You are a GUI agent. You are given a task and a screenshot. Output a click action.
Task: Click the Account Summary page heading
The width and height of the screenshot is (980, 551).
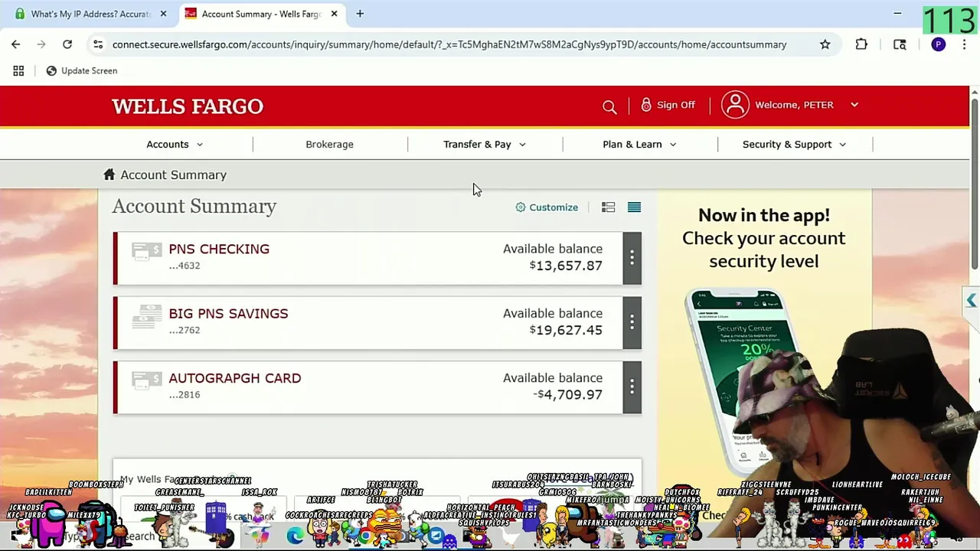(x=194, y=206)
